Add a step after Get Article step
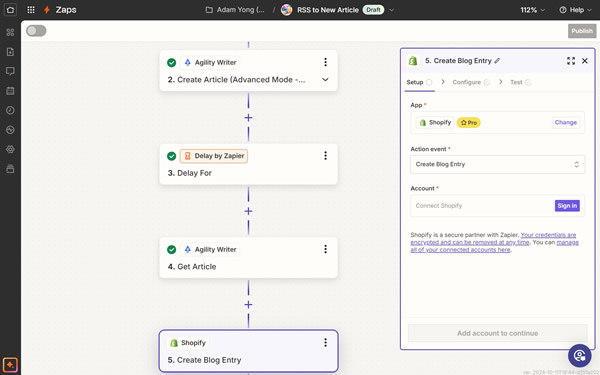 point(248,305)
